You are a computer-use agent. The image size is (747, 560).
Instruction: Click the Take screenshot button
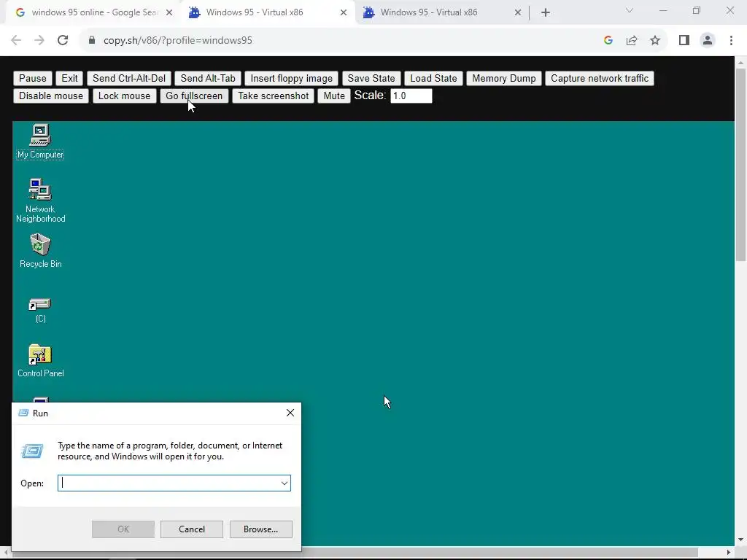(273, 96)
